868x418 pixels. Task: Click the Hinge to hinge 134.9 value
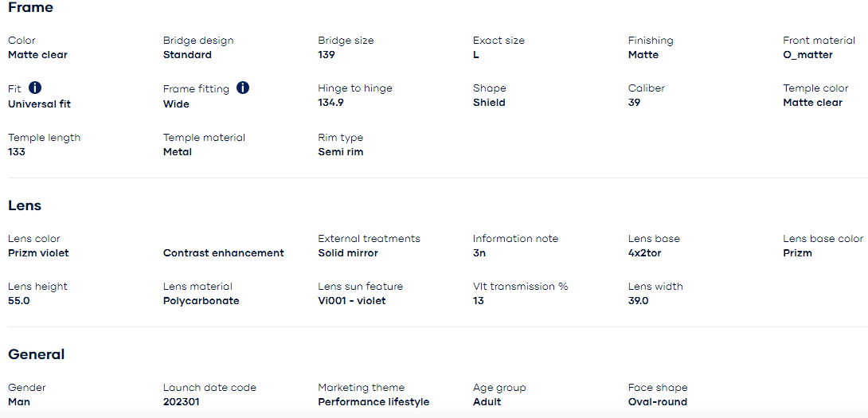click(330, 103)
